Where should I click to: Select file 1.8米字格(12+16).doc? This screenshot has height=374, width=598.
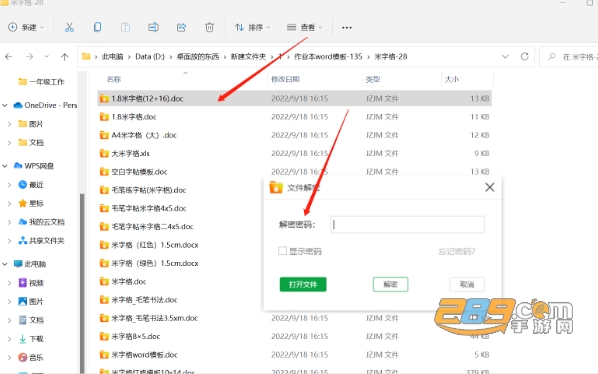[294, 98]
